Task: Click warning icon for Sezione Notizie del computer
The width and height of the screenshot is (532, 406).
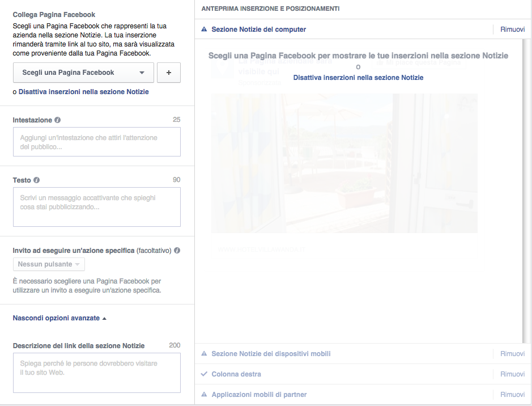Action: [205, 29]
